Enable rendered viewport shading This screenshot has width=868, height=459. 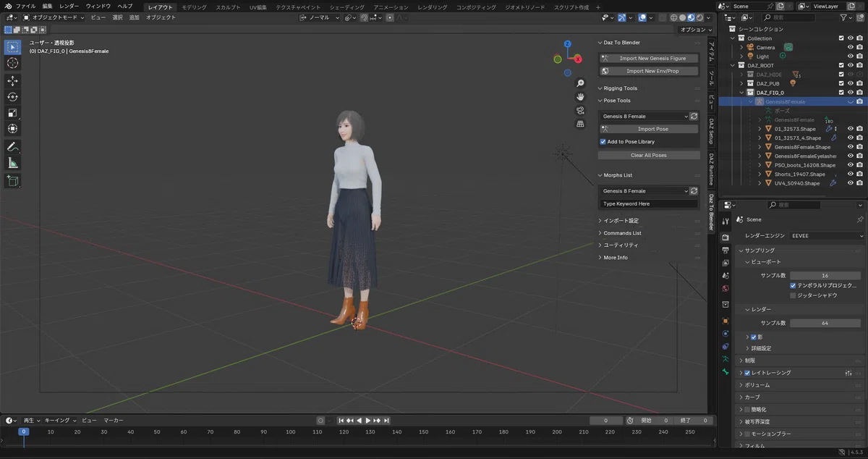[699, 17]
